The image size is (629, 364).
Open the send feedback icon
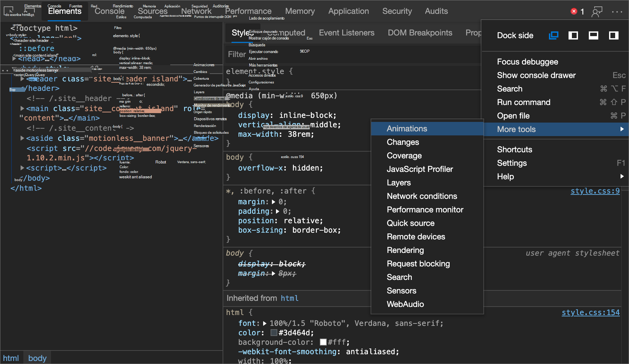point(597,11)
